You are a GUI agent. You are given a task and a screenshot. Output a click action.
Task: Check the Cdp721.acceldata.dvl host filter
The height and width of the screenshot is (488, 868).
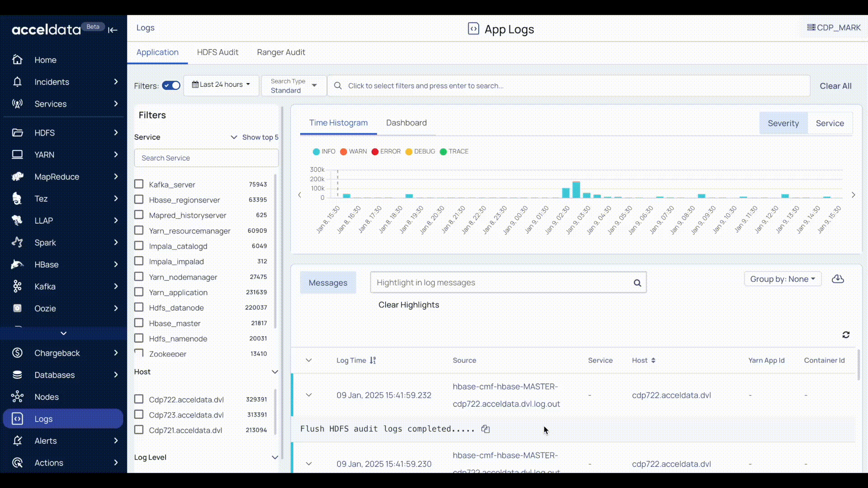coord(139,430)
